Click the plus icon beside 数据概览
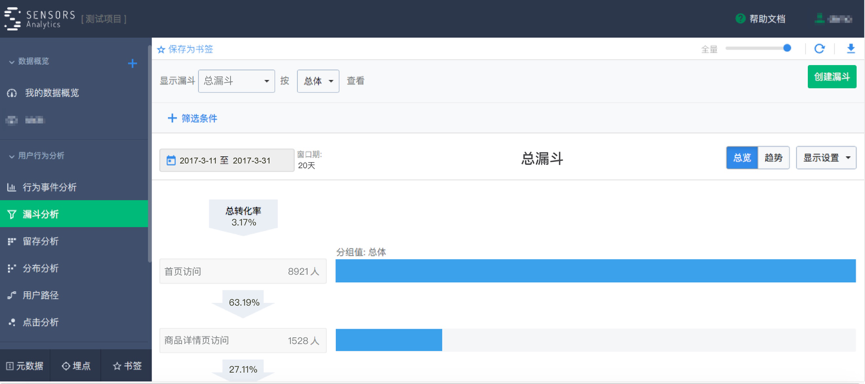Image resolution: width=865 pixels, height=384 pixels. (132, 63)
